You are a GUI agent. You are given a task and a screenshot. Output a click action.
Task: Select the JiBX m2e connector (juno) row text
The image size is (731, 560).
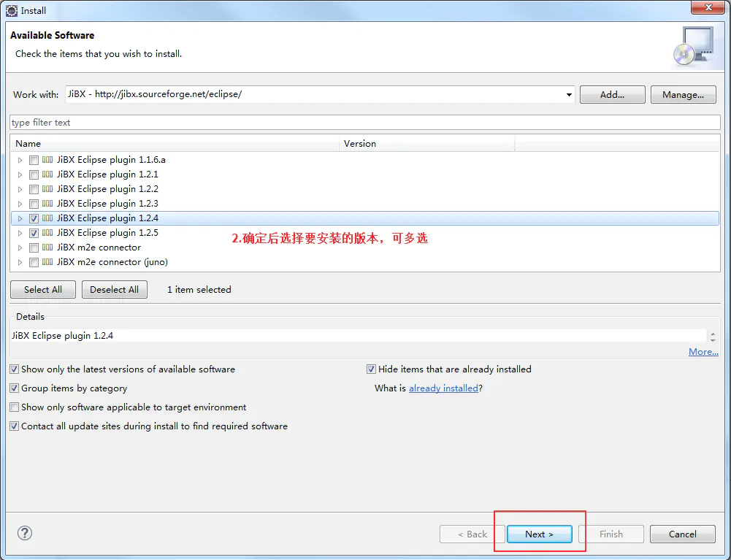pyautogui.click(x=112, y=261)
